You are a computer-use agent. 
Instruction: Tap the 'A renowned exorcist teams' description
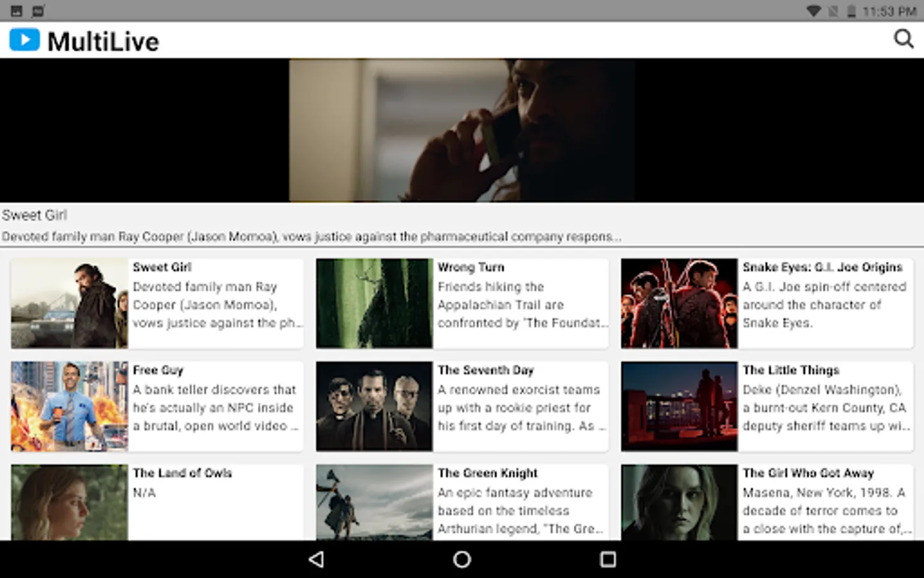pos(522,407)
